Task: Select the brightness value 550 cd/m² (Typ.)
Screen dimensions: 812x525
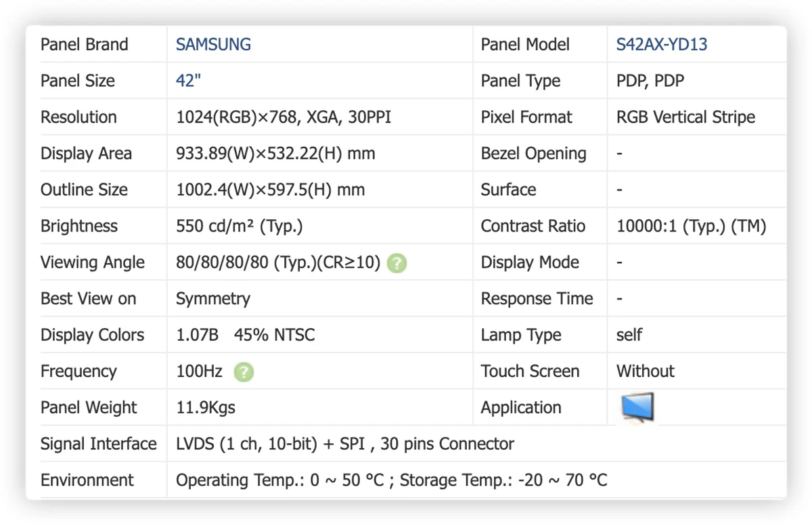Action: click(239, 226)
